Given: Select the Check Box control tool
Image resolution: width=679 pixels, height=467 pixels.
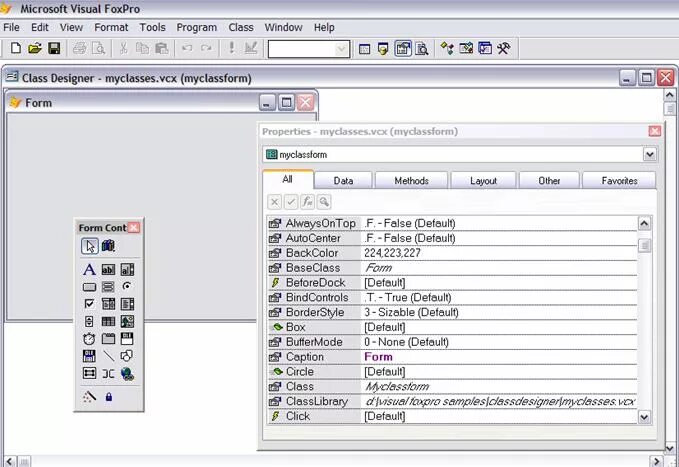Looking at the screenshot, I should coord(89,304).
